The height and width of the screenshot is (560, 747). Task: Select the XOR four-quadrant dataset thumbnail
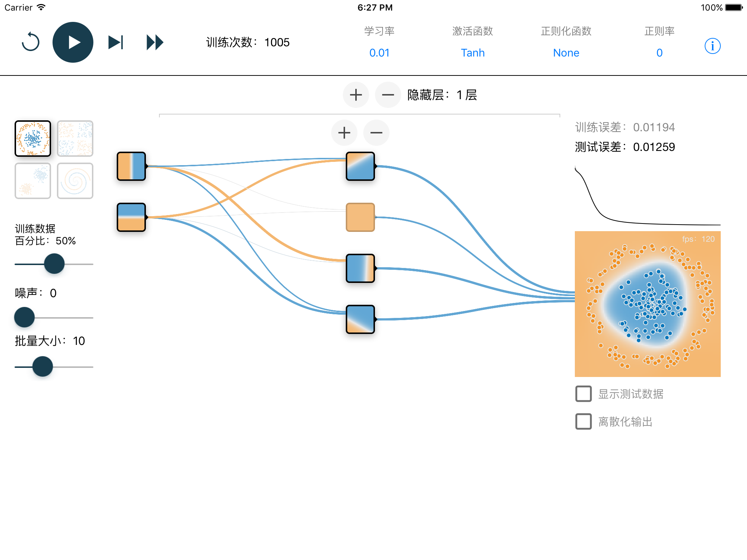tap(75, 139)
